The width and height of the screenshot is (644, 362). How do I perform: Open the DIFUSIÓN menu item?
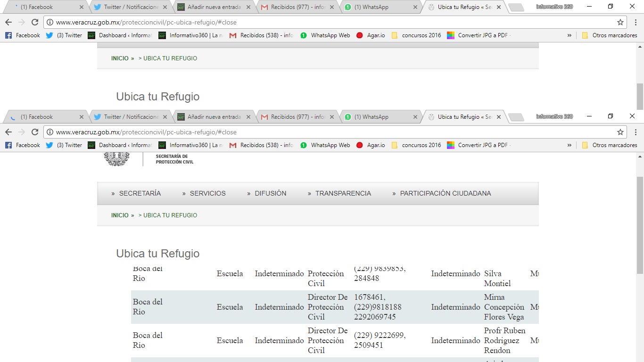coord(270,193)
